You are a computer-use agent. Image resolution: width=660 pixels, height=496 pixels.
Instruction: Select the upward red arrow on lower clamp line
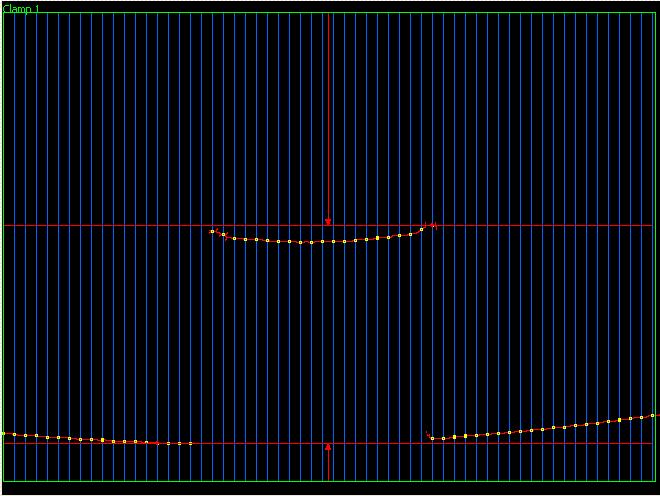click(x=328, y=448)
